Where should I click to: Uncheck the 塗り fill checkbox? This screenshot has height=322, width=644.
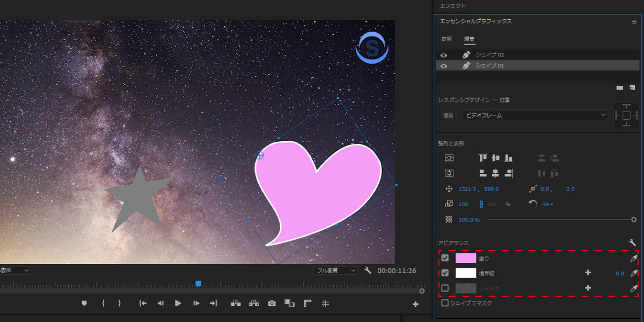[445, 258]
